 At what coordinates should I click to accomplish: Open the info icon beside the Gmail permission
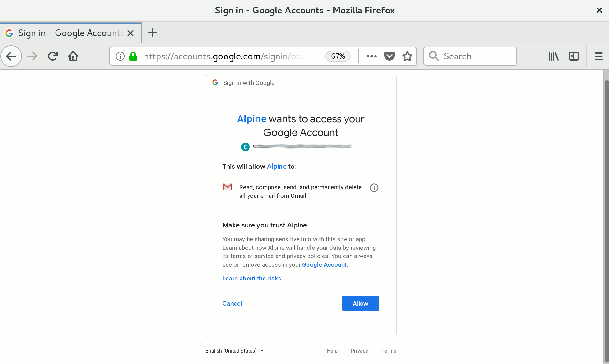click(x=374, y=188)
